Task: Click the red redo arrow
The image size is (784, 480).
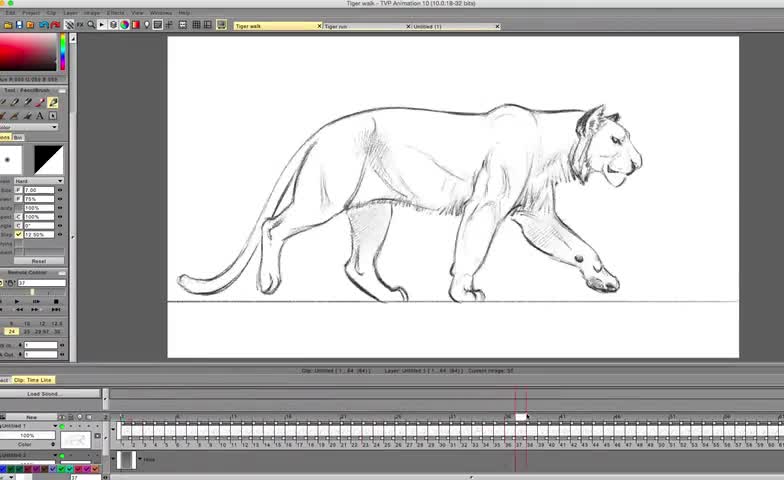Action: (56, 24)
